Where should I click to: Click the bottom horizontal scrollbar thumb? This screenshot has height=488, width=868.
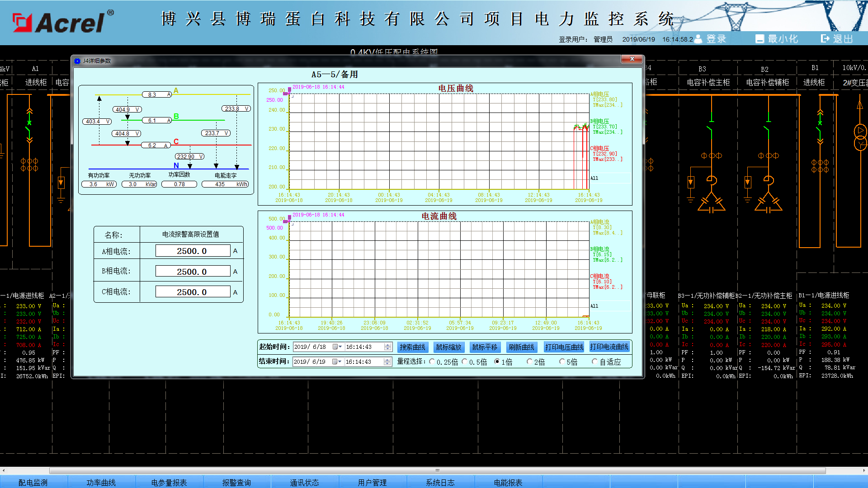coord(437,470)
